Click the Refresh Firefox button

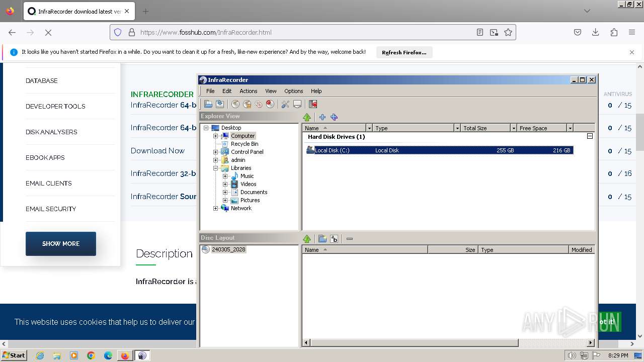(x=404, y=52)
